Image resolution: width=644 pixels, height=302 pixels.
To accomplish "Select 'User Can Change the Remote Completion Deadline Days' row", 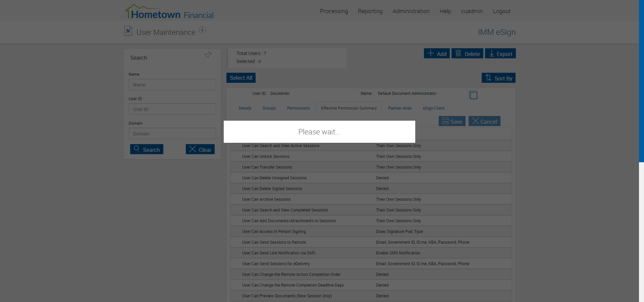I will click(x=371, y=285).
